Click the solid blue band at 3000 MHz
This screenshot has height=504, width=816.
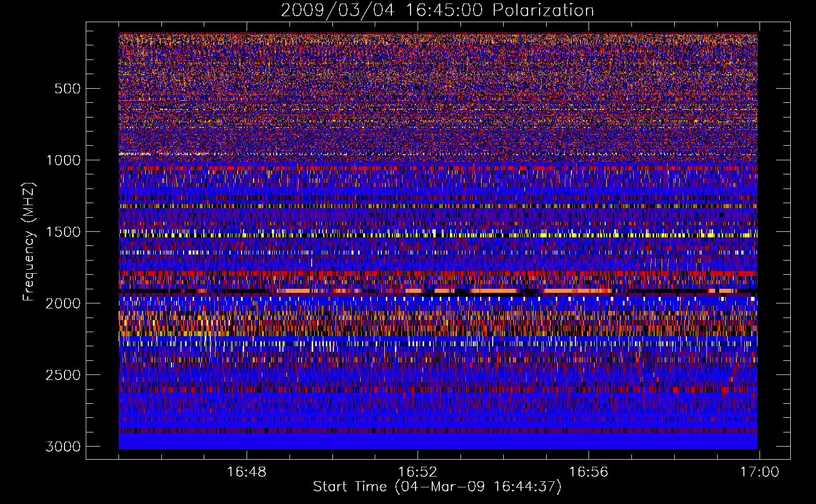(438, 442)
